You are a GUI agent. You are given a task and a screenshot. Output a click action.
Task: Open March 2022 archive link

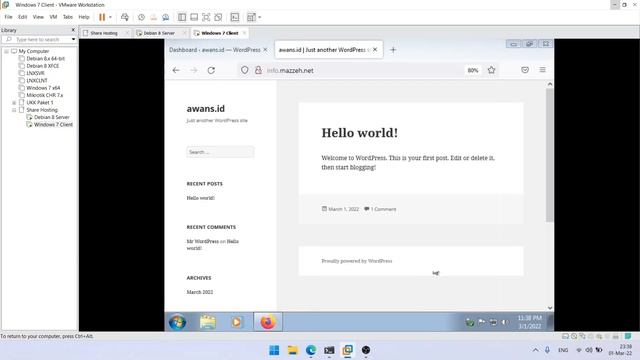click(x=200, y=292)
